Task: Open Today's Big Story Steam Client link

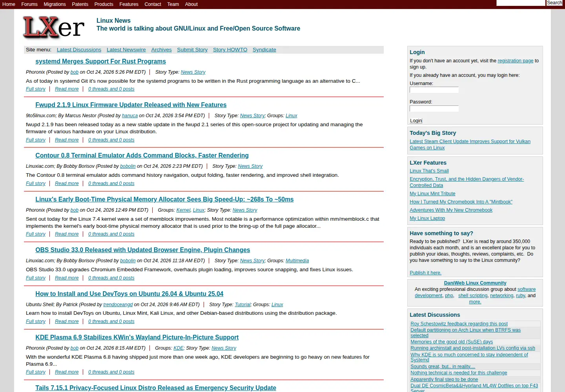Action: (470, 145)
